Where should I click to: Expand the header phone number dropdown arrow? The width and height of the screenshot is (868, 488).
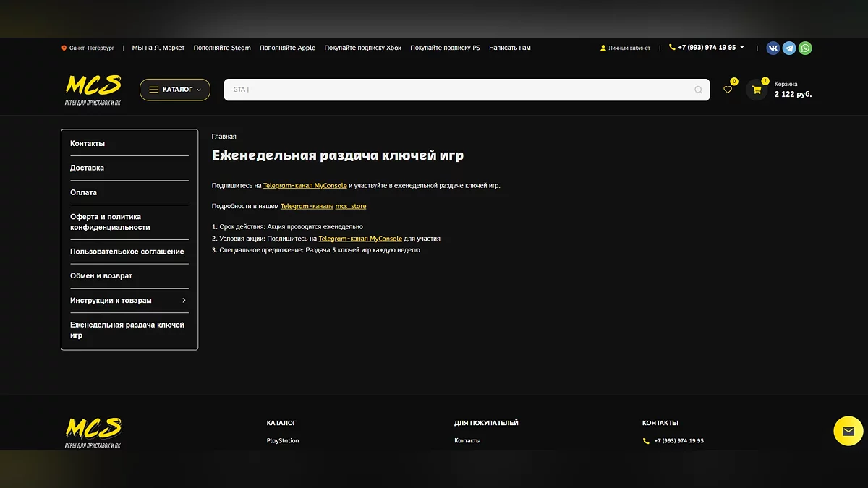(x=742, y=47)
